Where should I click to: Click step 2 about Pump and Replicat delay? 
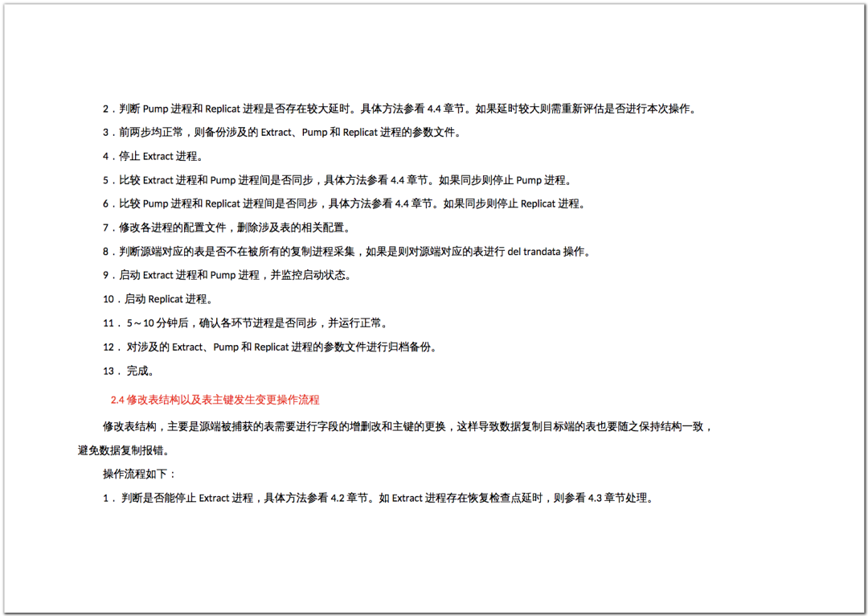pyautogui.click(x=399, y=109)
